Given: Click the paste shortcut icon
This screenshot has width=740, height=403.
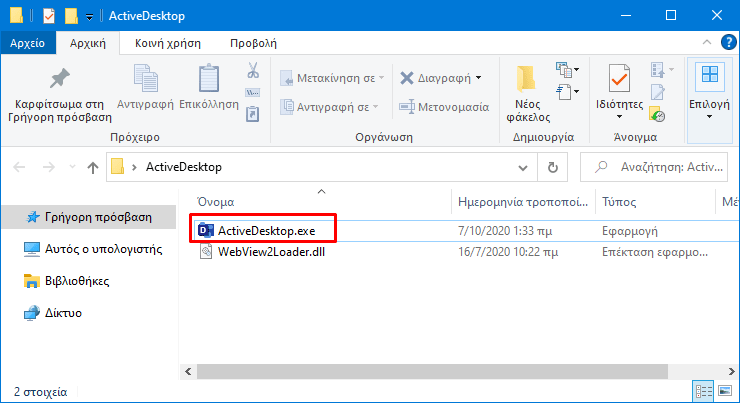Looking at the screenshot, I should click(x=252, y=114).
